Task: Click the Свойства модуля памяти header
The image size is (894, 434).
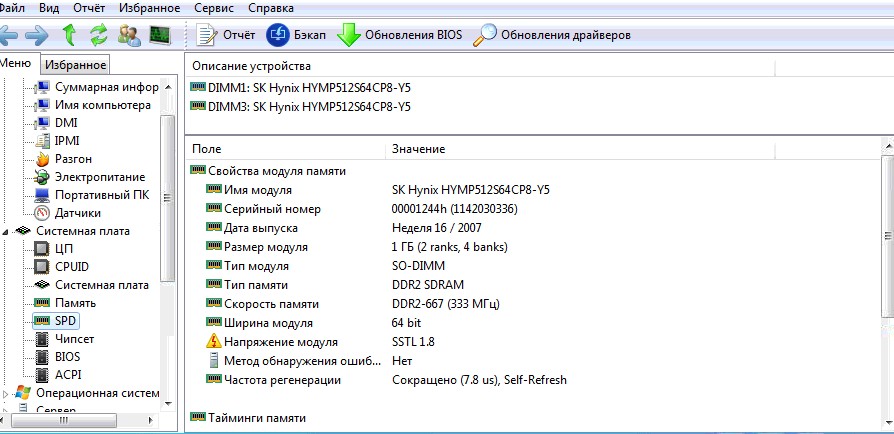Action: [x=268, y=171]
